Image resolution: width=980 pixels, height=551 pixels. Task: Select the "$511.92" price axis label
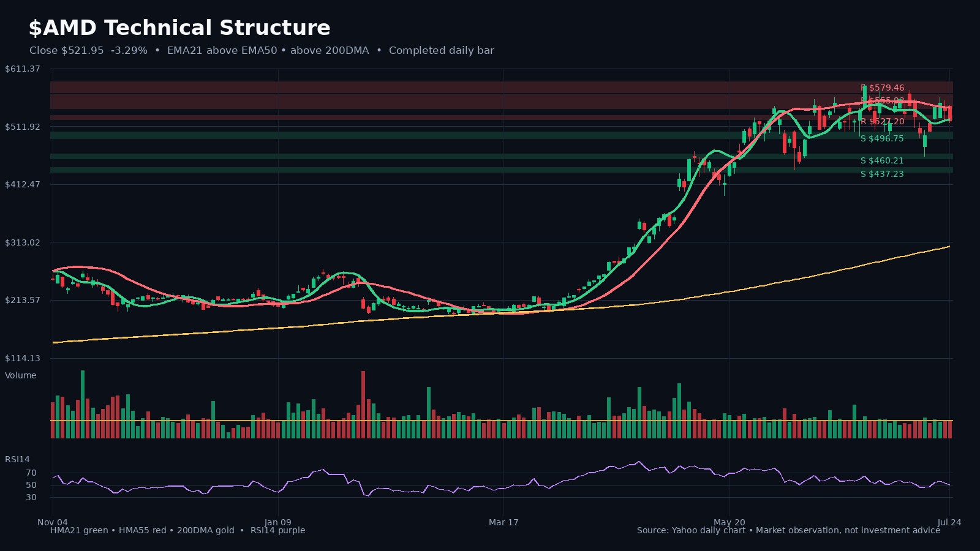(x=23, y=127)
